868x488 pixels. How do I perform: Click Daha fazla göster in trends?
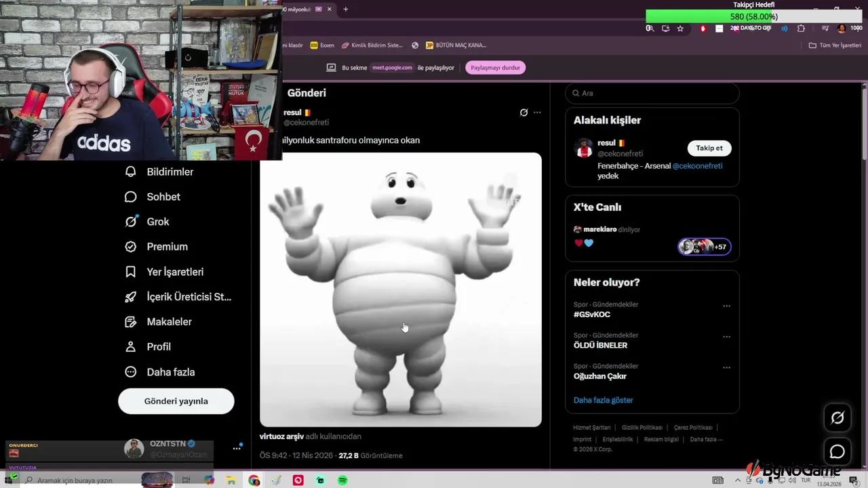[603, 401]
